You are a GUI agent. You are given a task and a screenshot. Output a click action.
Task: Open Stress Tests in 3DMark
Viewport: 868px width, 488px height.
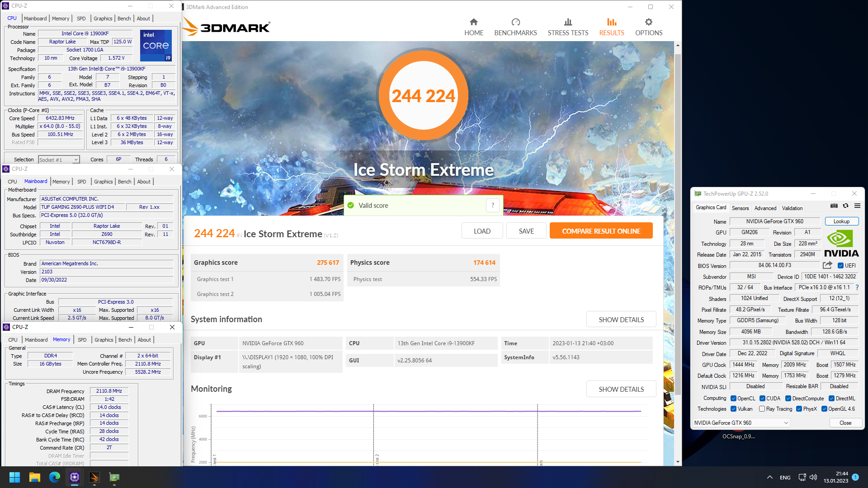click(x=568, y=27)
